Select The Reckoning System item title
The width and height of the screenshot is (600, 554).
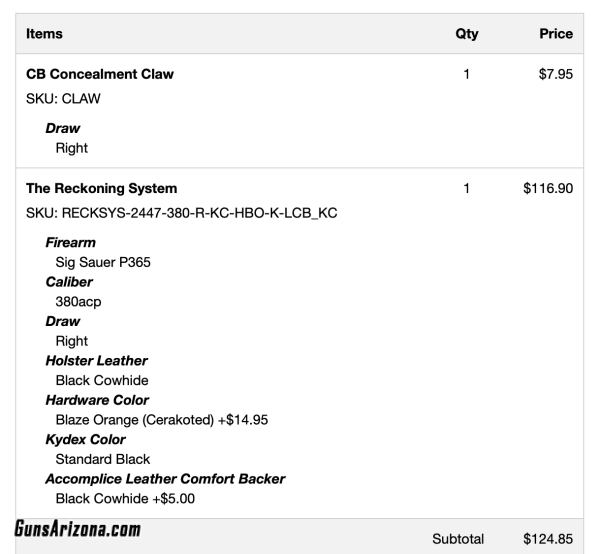tap(101, 188)
